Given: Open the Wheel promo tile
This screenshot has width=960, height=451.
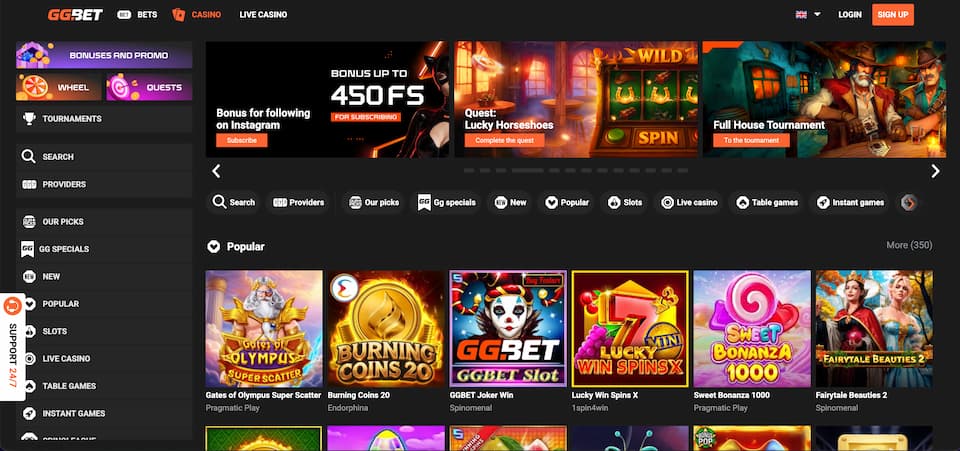Looking at the screenshot, I should click(59, 88).
